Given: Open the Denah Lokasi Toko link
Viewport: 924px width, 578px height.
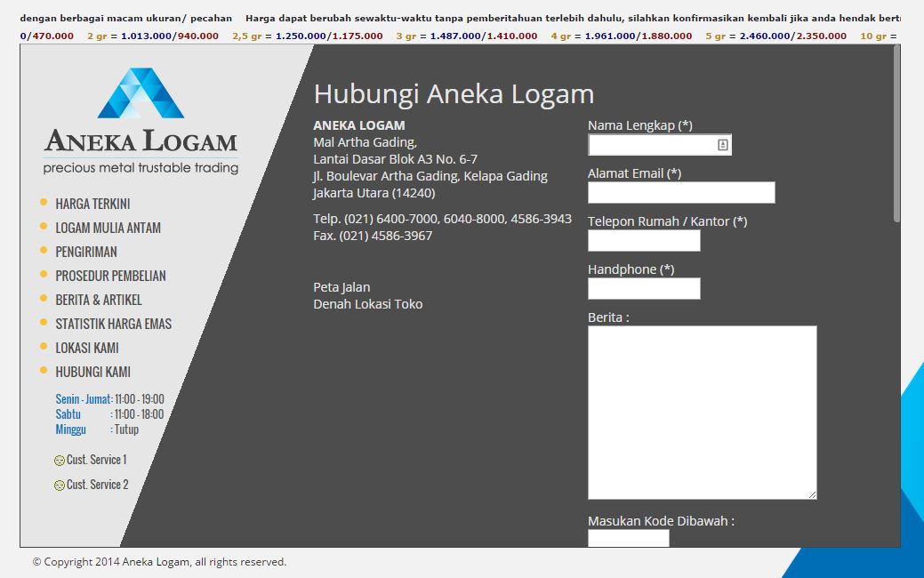Looking at the screenshot, I should pyautogui.click(x=367, y=304).
